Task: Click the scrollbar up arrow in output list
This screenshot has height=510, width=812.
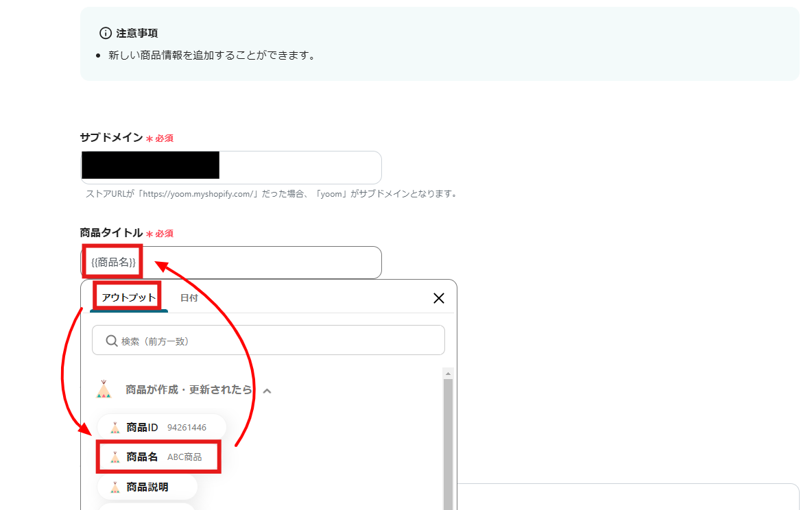Action: click(x=448, y=374)
